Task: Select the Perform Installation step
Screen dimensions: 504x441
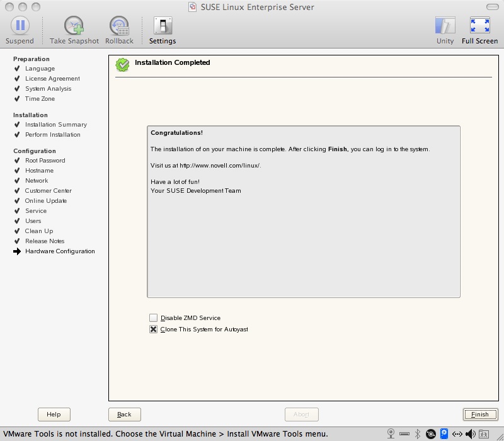Action: click(x=53, y=135)
